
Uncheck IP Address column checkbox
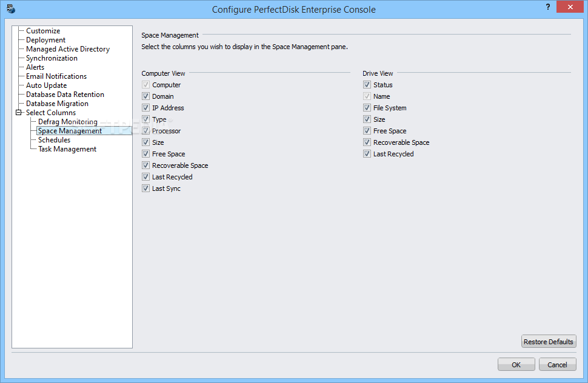[x=146, y=108]
